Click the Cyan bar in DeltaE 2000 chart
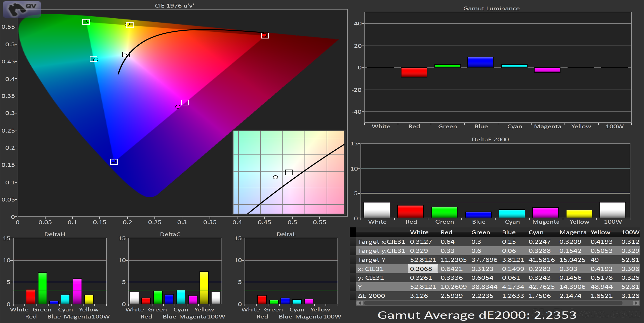The height and width of the screenshot is (323, 644). point(512,214)
